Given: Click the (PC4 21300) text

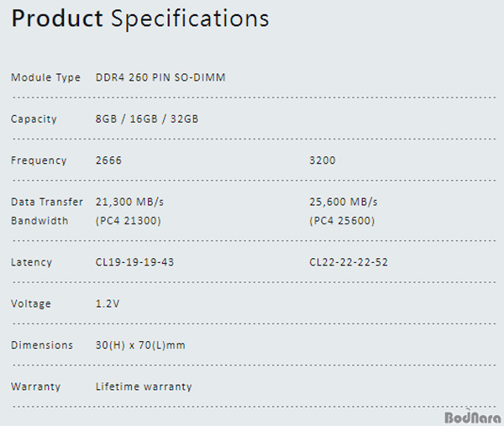Looking at the screenshot, I should coord(129,220).
